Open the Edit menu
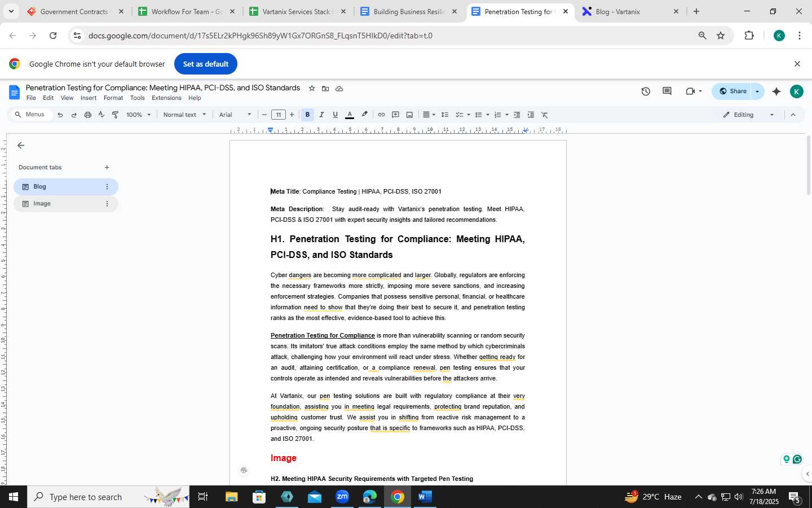 coord(48,98)
